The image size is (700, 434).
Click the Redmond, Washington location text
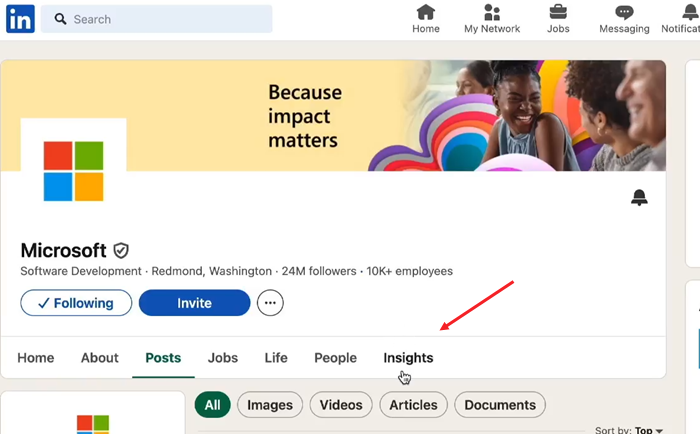212,271
